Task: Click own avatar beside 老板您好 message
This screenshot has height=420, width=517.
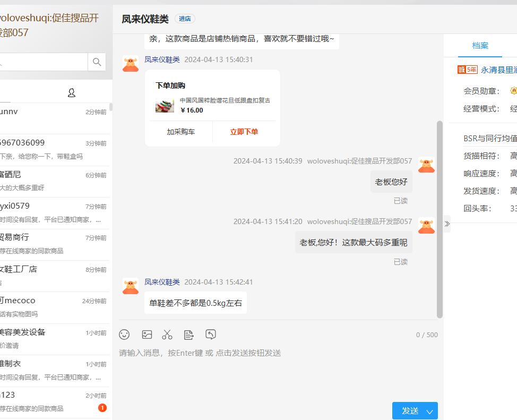Action: click(426, 165)
